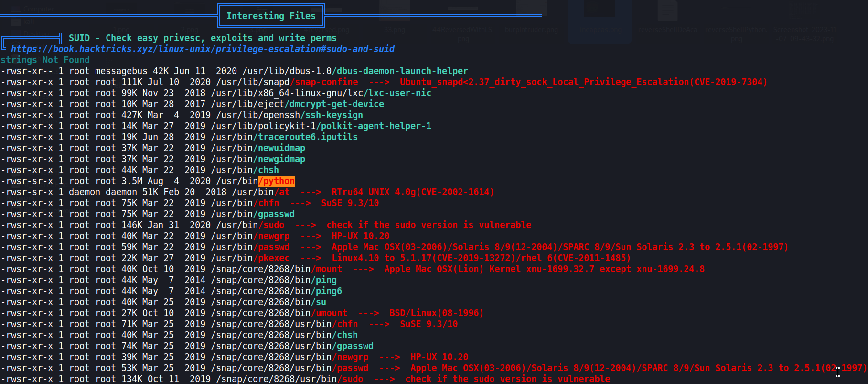The width and height of the screenshot is (868, 384).
Task: Open the hacktricks privilege-escalation URL
Action: (x=203, y=49)
